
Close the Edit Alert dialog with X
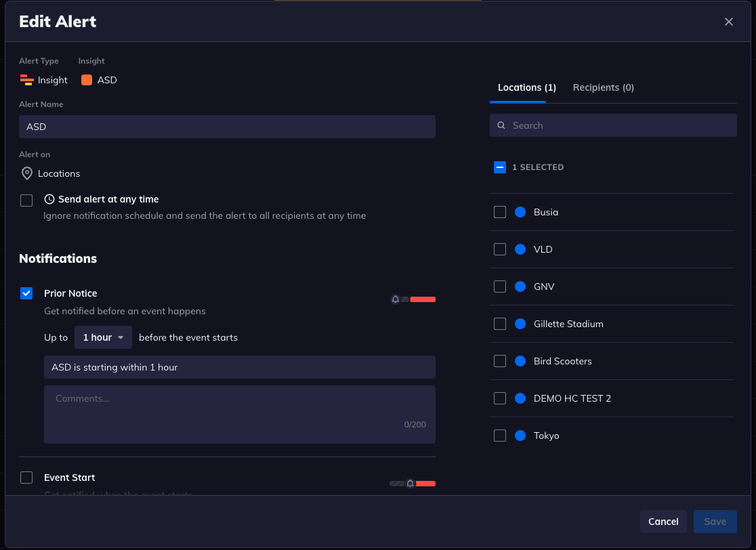coord(729,22)
